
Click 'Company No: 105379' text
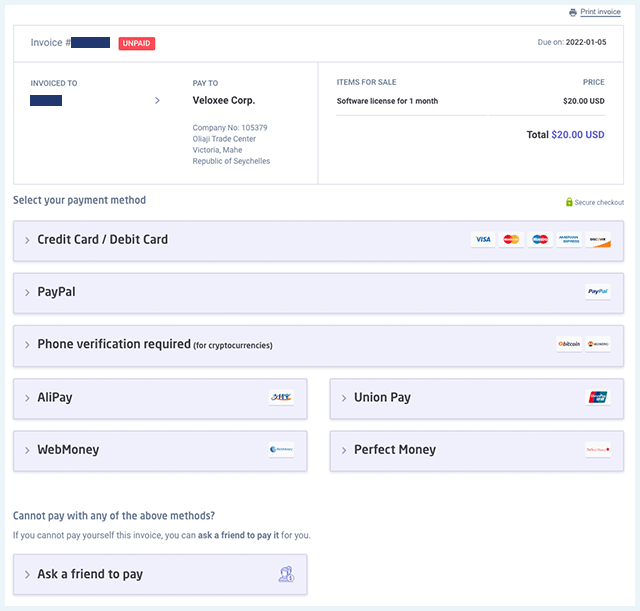[230, 128]
